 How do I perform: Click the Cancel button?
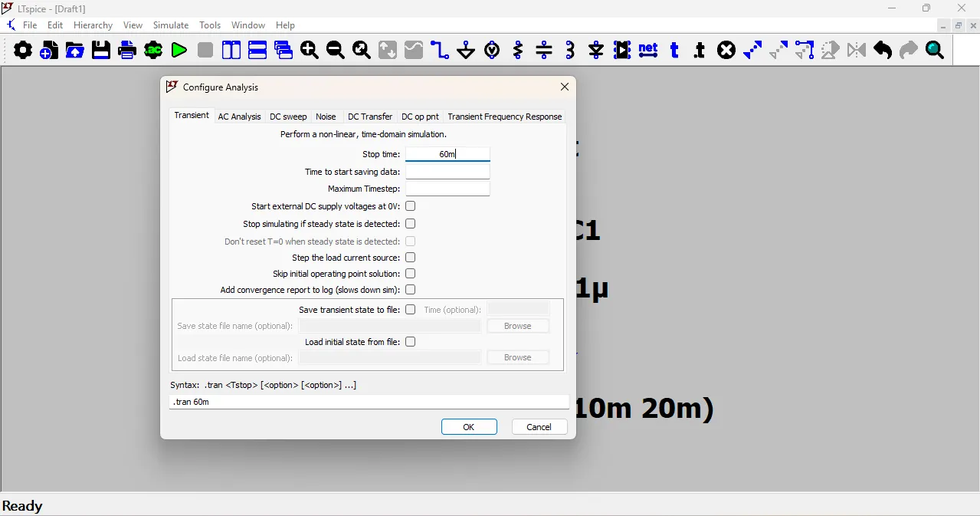[539, 427]
